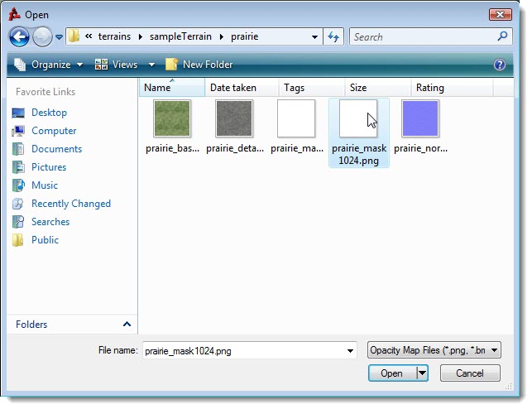The height and width of the screenshot is (409, 532).
Task: Sort by the Tags column header
Action: click(x=311, y=88)
